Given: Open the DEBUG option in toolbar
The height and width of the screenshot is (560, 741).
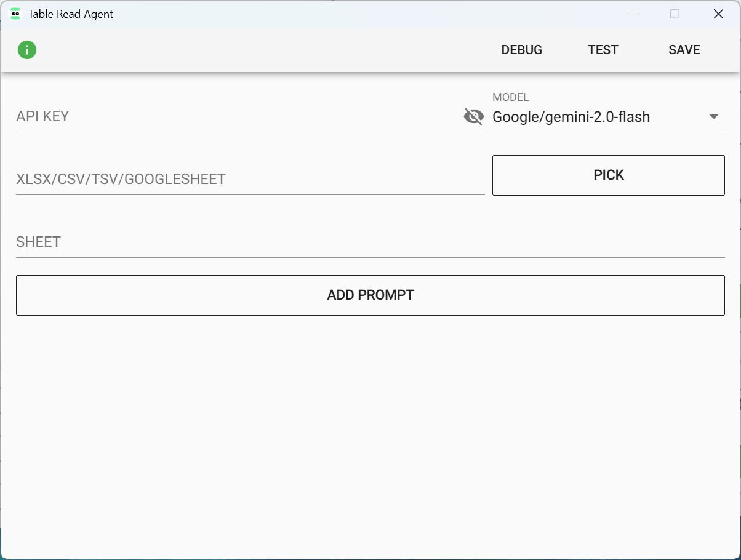Looking at the screenshot, I should point(521,50).
